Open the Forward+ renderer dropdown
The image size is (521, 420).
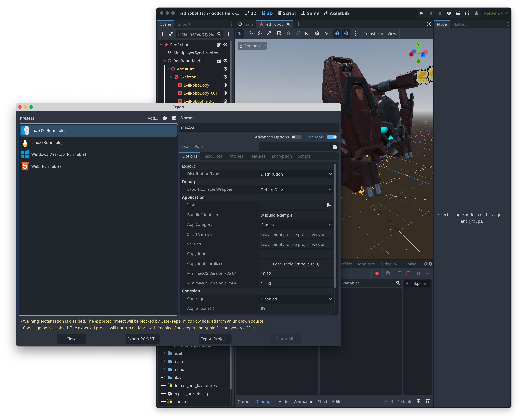click(496, 13)
